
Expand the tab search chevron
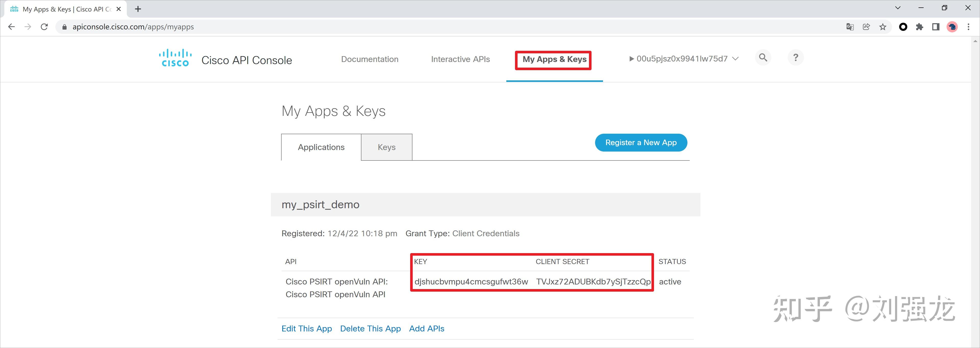point(897,8)
